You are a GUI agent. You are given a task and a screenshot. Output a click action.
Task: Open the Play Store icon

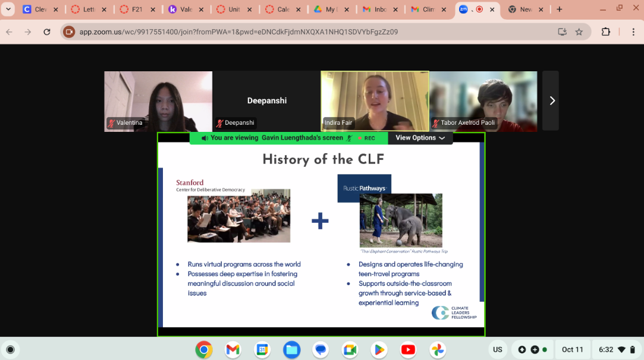[379, 350]
